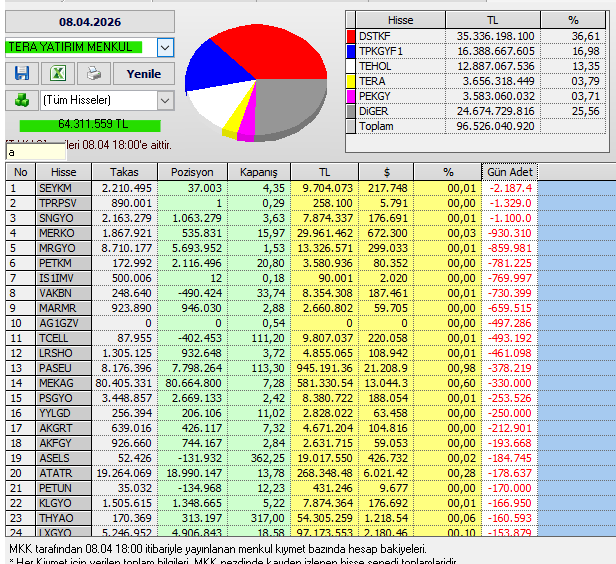This screenshot has height=564, width=616.
Task: Select the MERKO stock cell
Action: tap(64, 233)
